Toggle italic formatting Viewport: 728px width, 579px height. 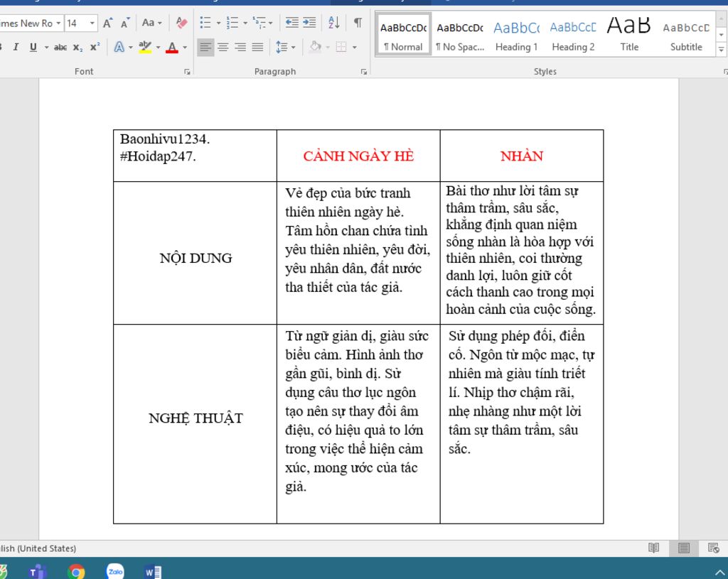click(16, 47)
